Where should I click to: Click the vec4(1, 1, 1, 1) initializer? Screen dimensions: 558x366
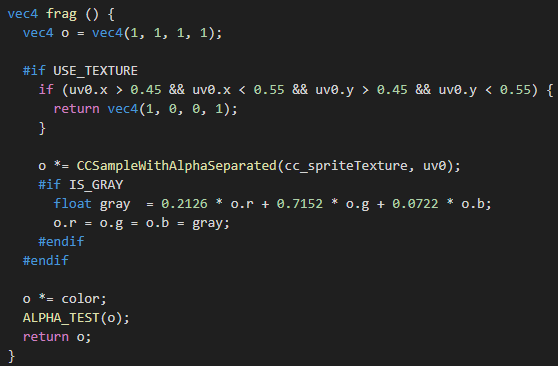click(153, 33)
